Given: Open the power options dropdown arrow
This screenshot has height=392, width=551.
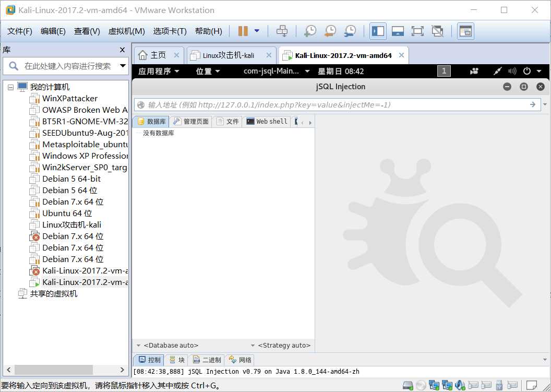Looking at the screenshot, I should [257, 31].
